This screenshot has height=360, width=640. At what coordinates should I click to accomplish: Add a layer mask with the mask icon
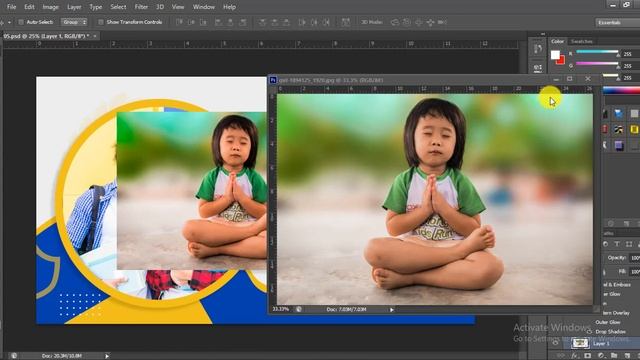pos(588,356)
